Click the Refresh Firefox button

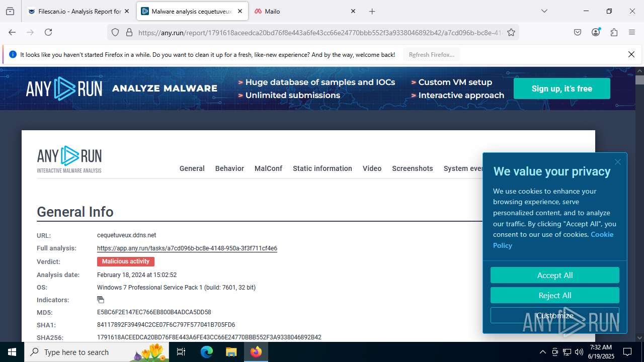click(x=432, y=55)
